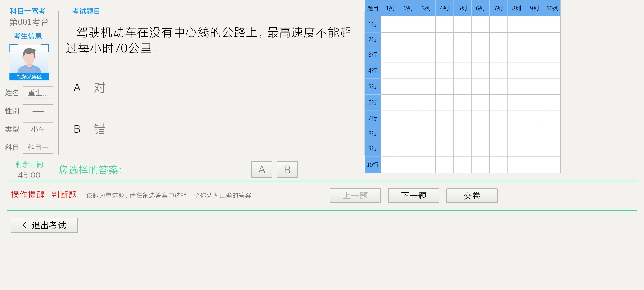Click the 第001考台 station label
This screenshot has height=290, width=644.
(29, 22)
